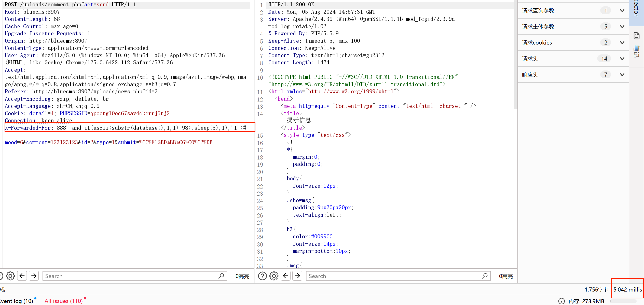Screen dimensions: 644x305
Task: Expand 请求头 section
Action: (x=622, y=59)
